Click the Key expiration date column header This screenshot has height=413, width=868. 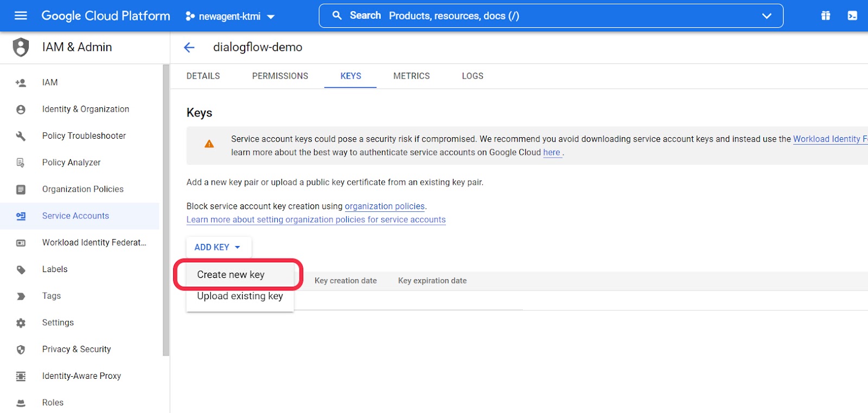pyautogui.click(x=432, y=281)
